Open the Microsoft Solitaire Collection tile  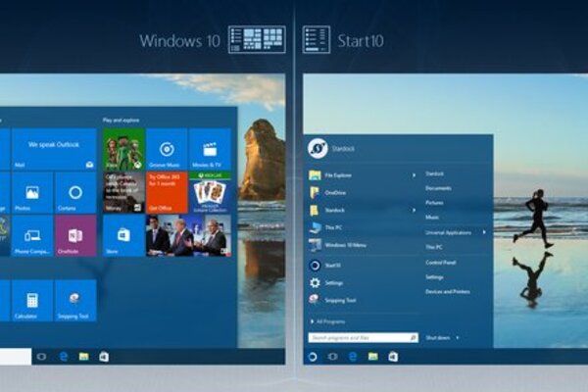210,193
